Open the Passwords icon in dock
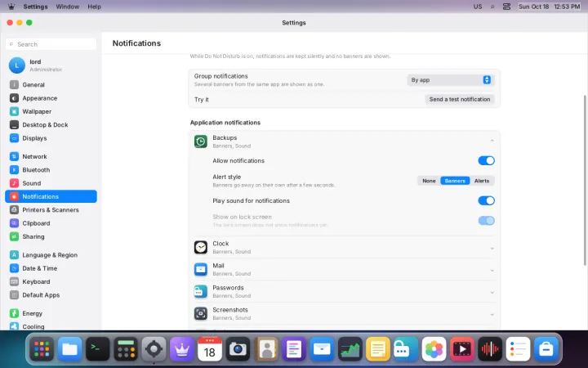 click(406, 349)
